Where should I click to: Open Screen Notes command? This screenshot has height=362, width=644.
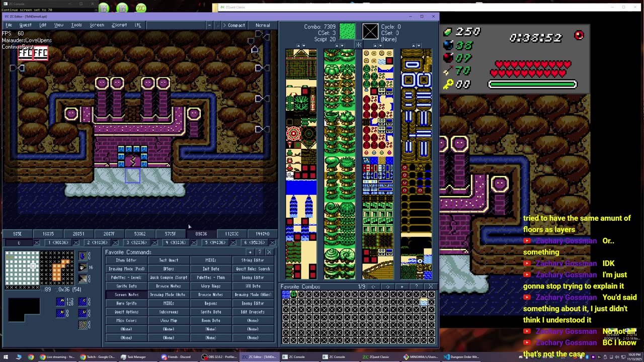126,295
